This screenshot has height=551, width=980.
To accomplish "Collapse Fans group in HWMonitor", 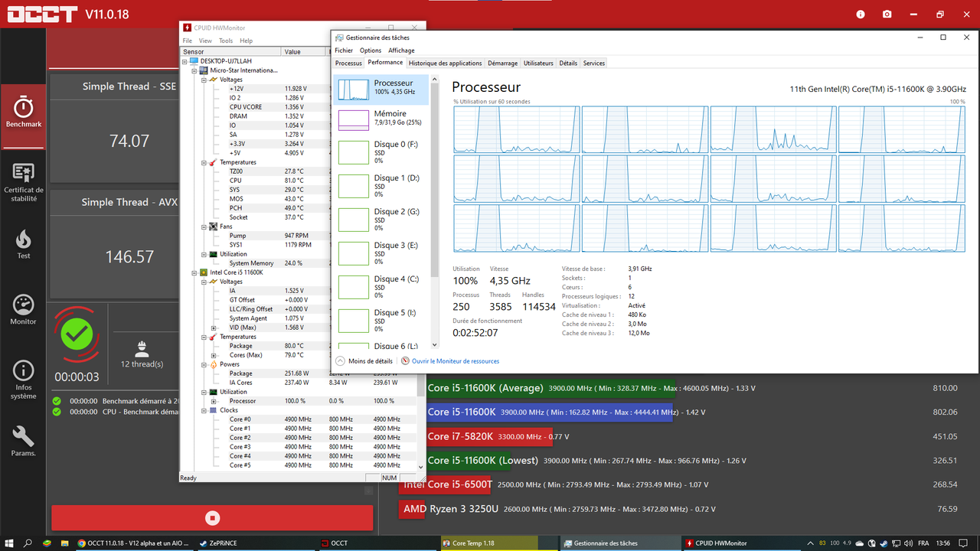I will pos(204,227).
